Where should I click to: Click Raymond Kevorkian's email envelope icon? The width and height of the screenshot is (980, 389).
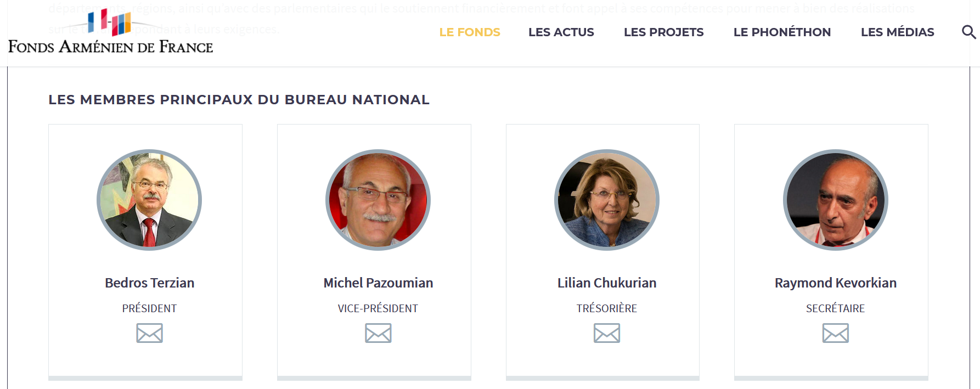pyautogui.click(x=835, y=333)
